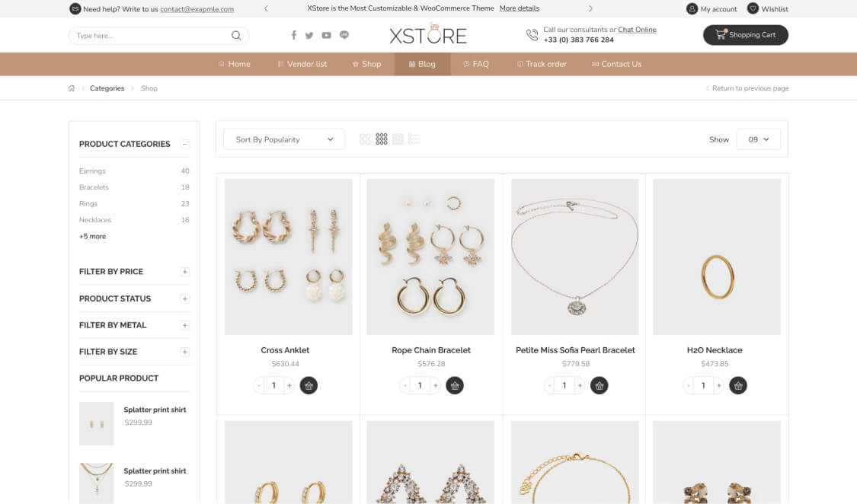The width and height of the screenshot is (857, 504).
Task: Click the search input field
Action: (149, 36)
